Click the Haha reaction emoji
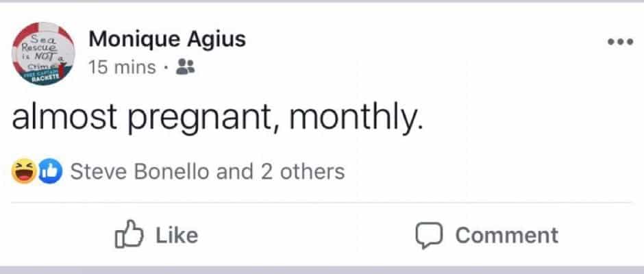The width and height of the screenshot is (644, 274). coord(25,171)
